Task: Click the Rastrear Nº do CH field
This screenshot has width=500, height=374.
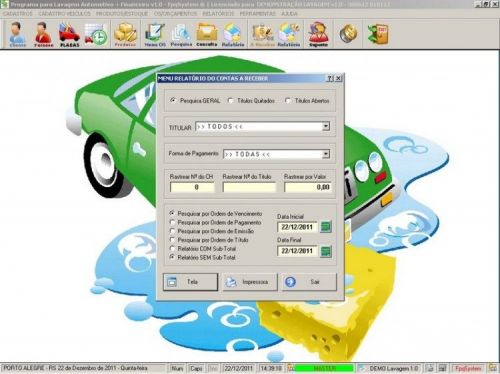Action: click(192, 187)
